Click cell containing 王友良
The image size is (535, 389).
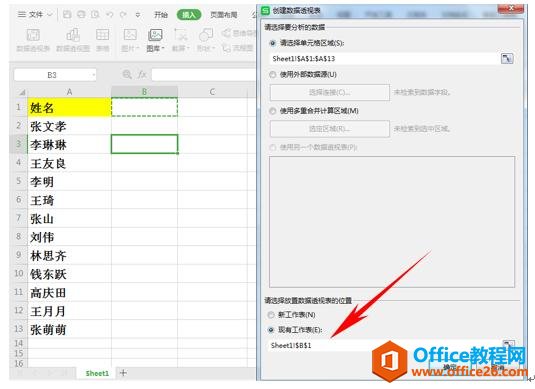click(x=69, y=163)
